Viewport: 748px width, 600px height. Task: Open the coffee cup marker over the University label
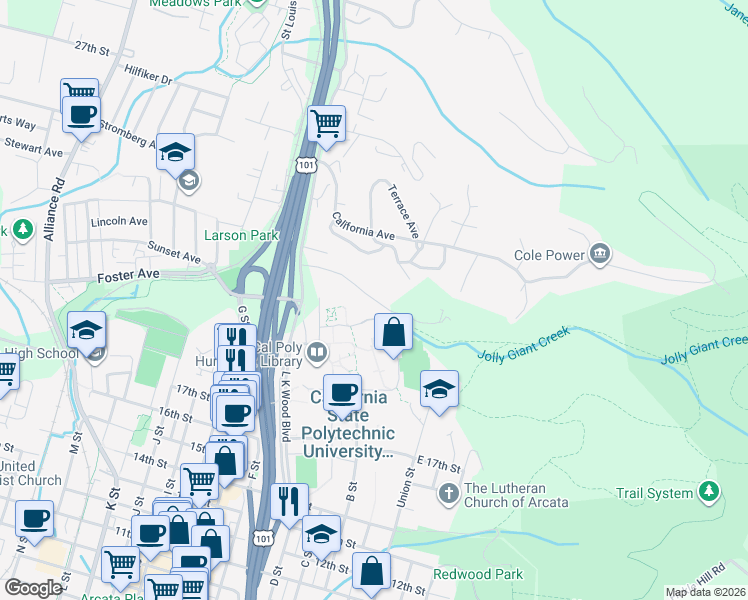343,393
